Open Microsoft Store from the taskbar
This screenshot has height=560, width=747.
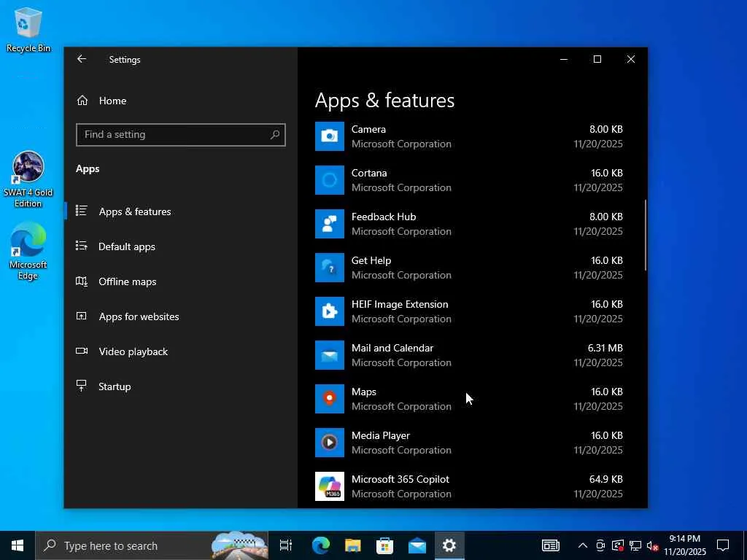pos(384,545)
